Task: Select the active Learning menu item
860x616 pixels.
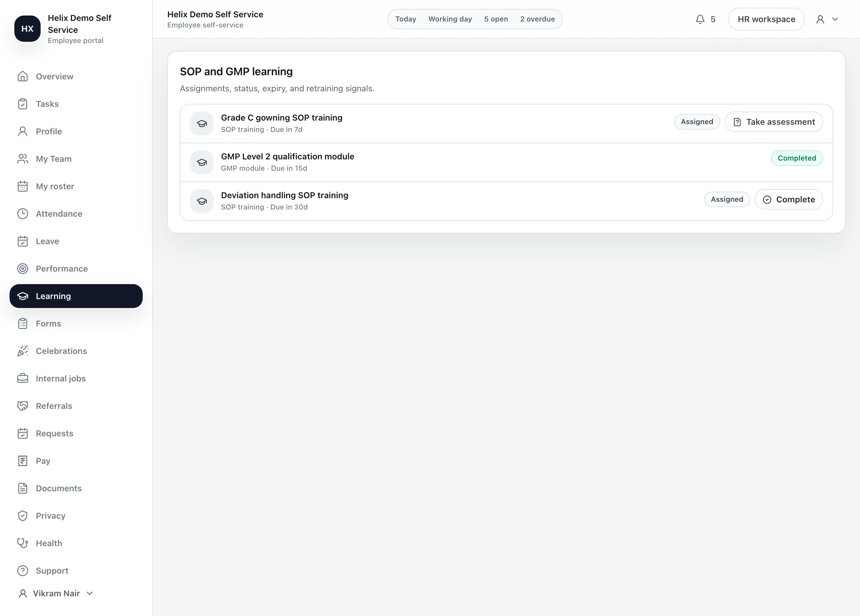Action: pos(76,296)
